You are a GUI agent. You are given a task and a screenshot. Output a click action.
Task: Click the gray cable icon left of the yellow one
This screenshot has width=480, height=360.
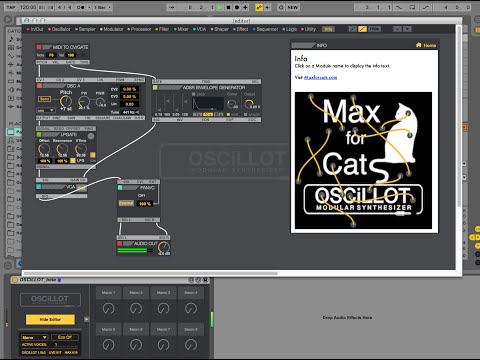click(x=353, y=29)
